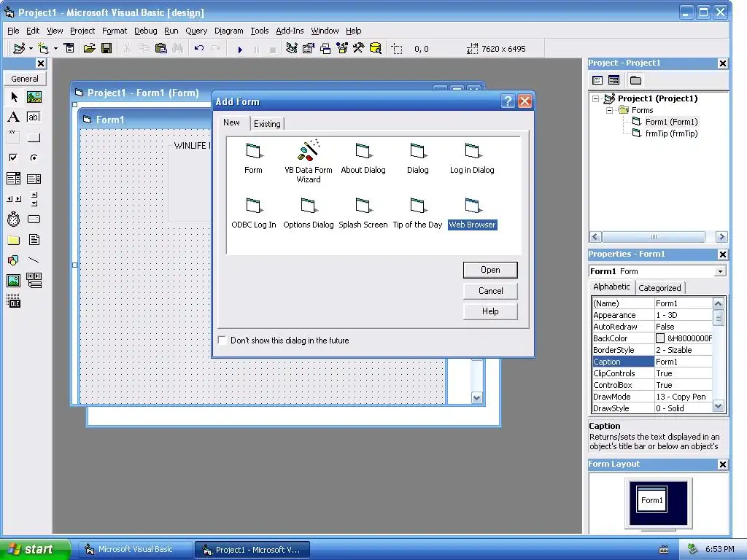Select the OLE tool in toolbox

[14, 301]
